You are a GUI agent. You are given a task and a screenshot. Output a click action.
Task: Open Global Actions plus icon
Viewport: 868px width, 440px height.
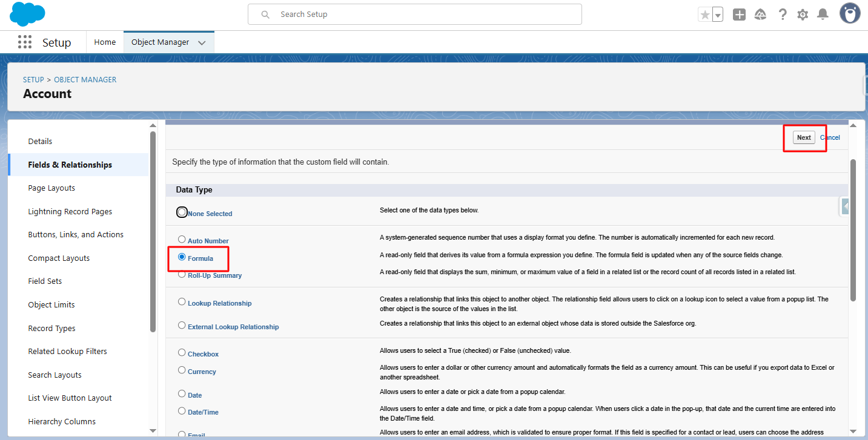739,15
